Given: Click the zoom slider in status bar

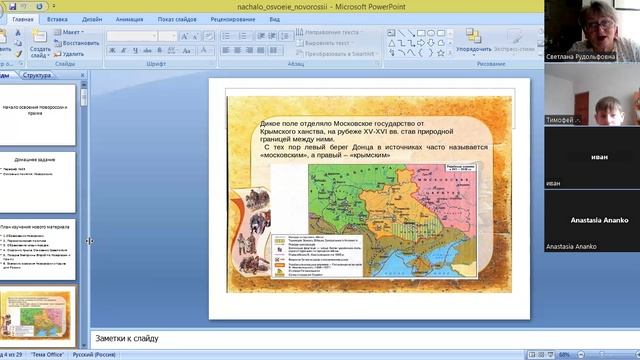Looking at the screenshot, I should [601, 355].
